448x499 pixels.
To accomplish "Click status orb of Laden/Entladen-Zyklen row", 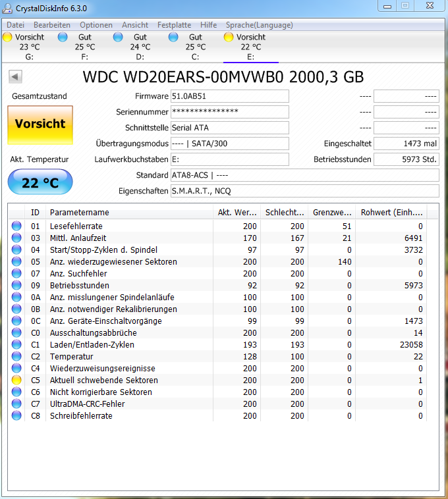I will 16,344.
